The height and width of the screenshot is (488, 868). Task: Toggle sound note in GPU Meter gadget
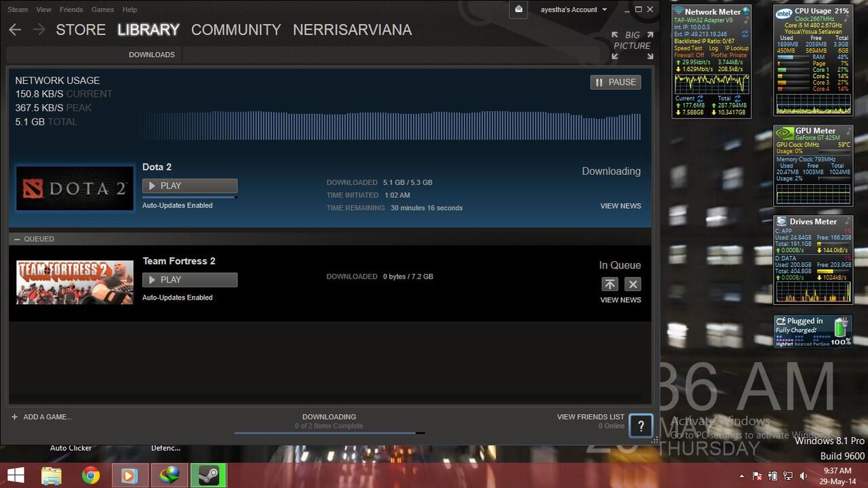848,130
